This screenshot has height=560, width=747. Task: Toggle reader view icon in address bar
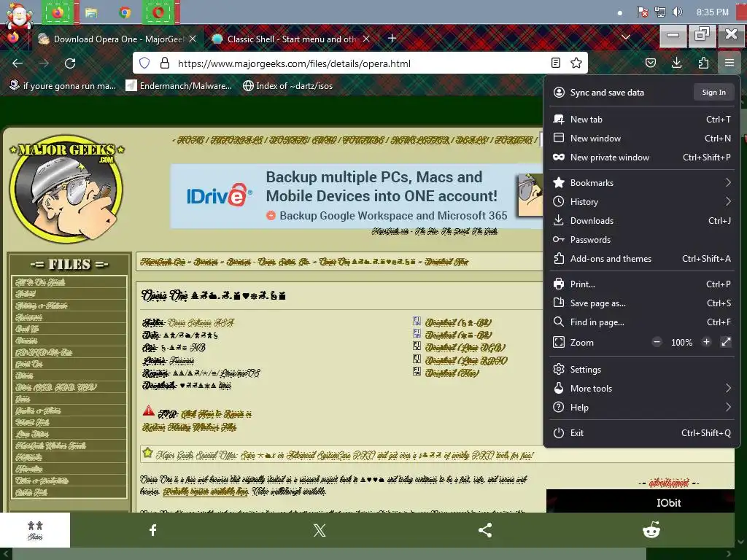coord(555,63)
